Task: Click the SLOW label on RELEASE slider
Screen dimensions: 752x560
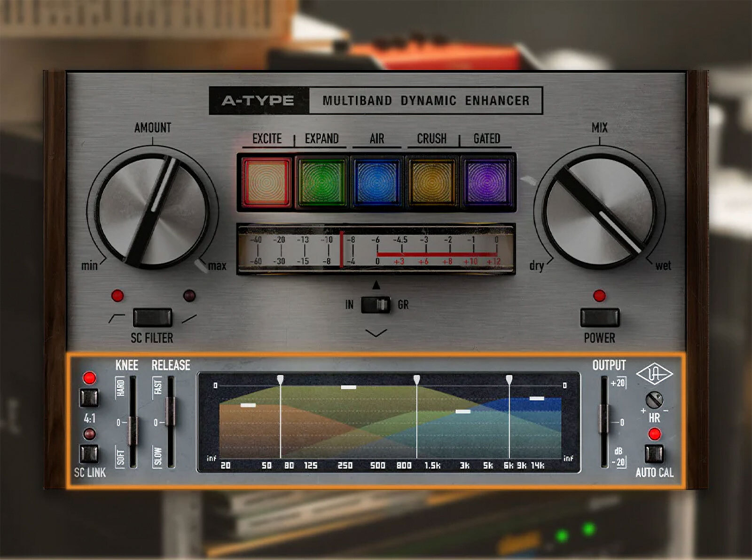Action: (158, 457)
